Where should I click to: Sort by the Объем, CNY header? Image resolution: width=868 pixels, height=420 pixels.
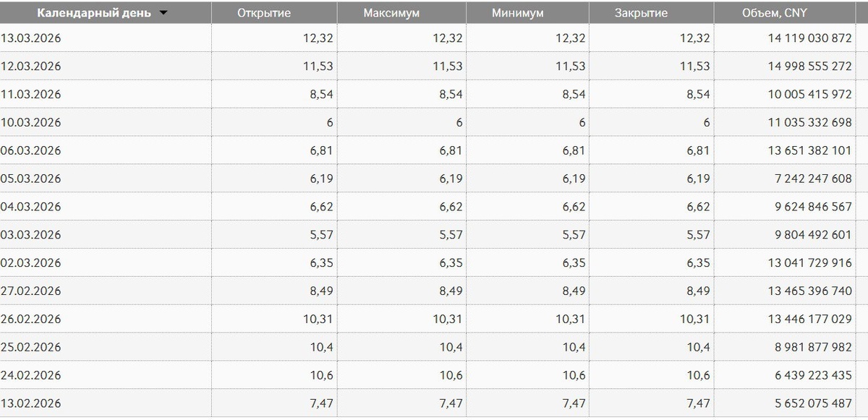click(775, 13)
